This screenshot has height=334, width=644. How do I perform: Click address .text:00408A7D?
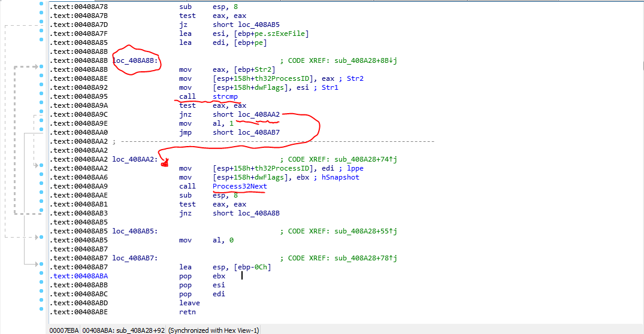(78, 25)
